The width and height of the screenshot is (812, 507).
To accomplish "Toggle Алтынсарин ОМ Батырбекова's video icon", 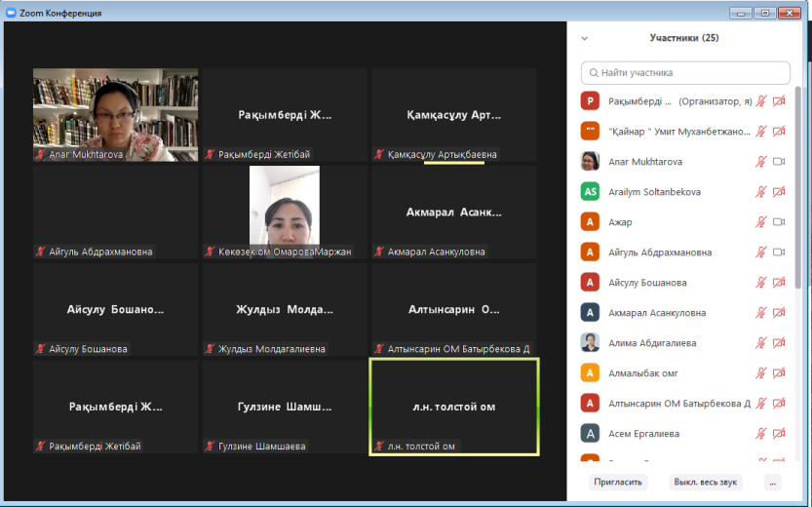I will point(779,404).
